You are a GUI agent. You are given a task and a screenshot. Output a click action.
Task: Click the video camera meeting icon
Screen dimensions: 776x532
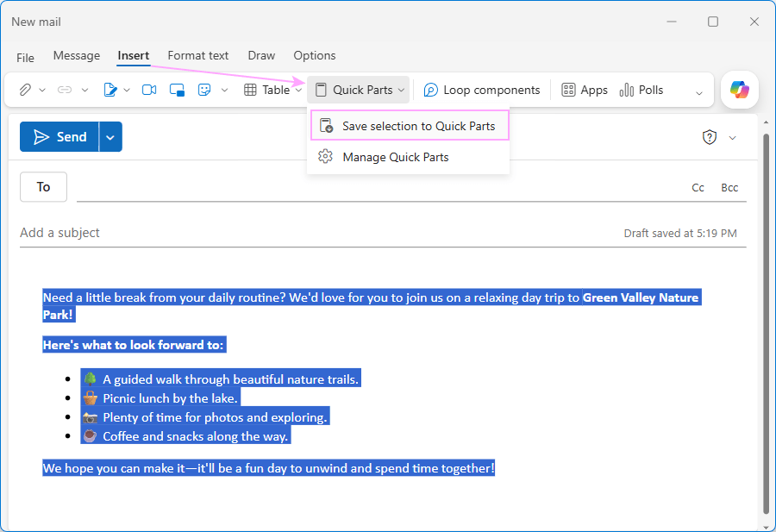coord(149,90)
